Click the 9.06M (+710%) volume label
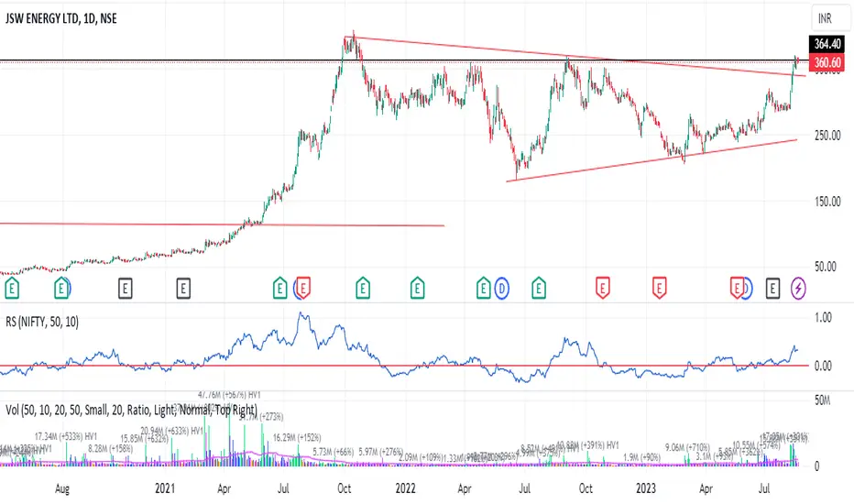854x504 pixels. [x=687, y=447]
